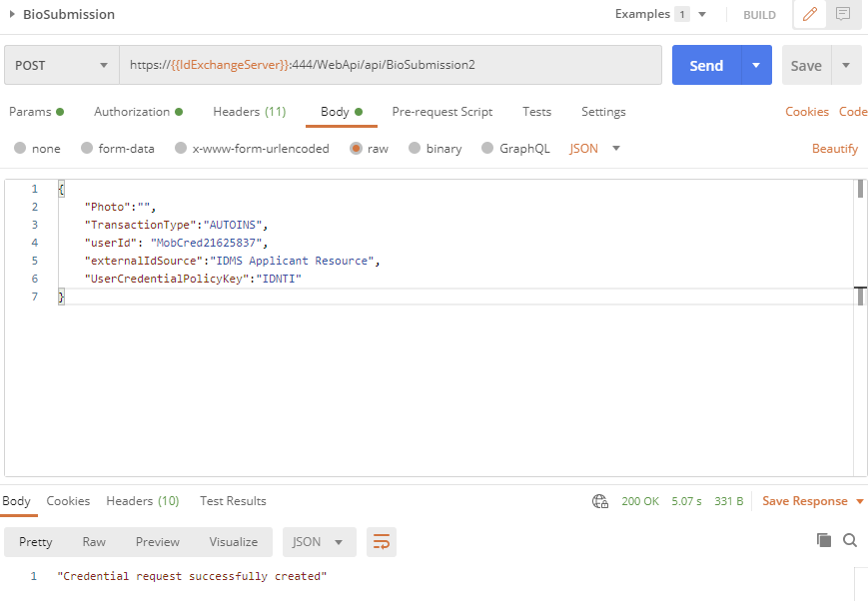Open the edit pencil icon
Viewport: 868px width, 601px height.
pyautogui.click(x=809, y=14)
